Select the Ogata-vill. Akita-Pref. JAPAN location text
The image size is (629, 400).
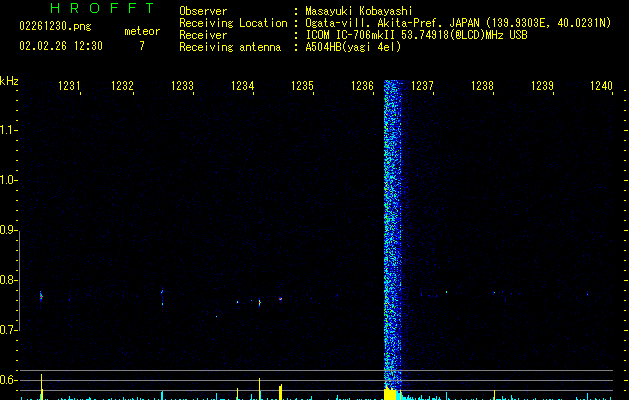pos(458,23)
